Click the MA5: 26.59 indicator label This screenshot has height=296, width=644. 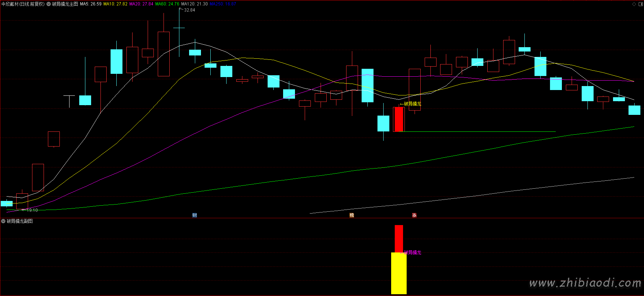pos(90,4)
